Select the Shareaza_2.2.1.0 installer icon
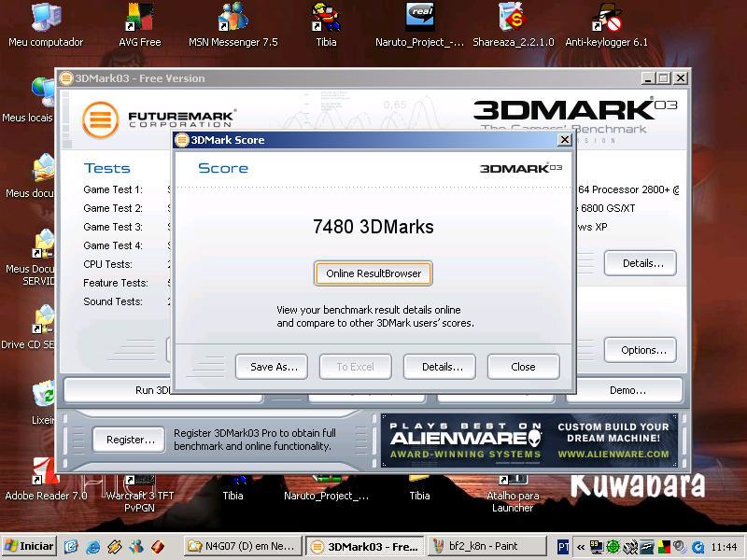Screen dimensions: 747x560 [x=513, y=25]
